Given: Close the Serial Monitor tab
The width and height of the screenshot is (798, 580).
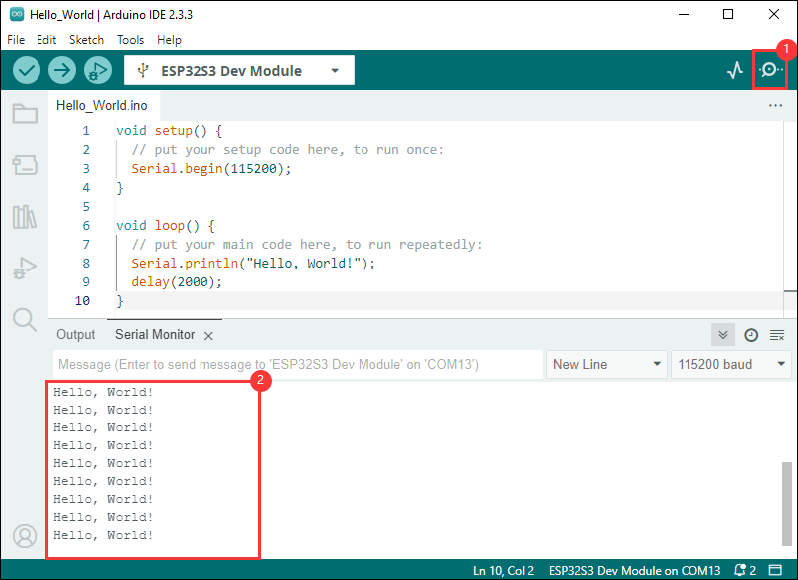Looking at the screenshot, I should pos(208,335).
